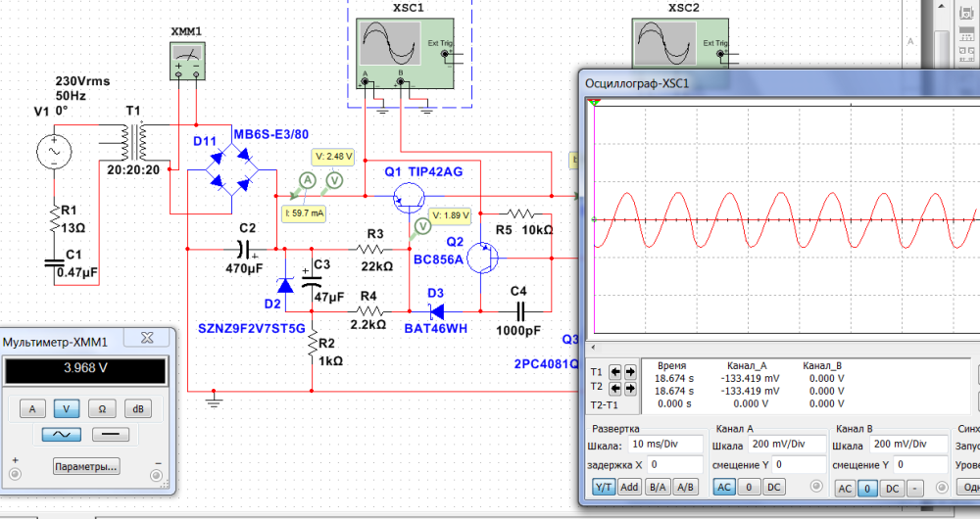Set Channel B coupling to AC
This screenshot has width=980, height=519.
tap(844, 488)
